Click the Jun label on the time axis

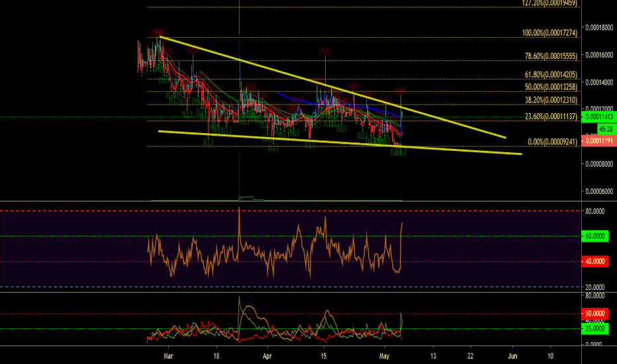pos(512,356)
